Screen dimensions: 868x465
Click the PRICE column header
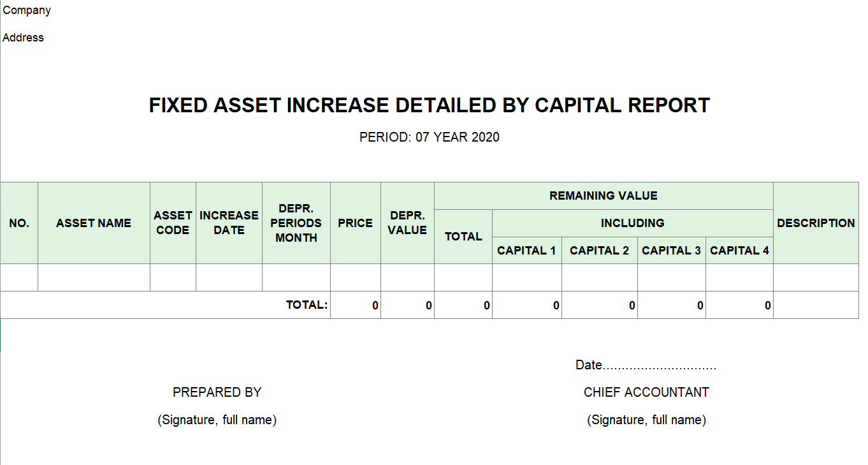[x=355, y=223]
